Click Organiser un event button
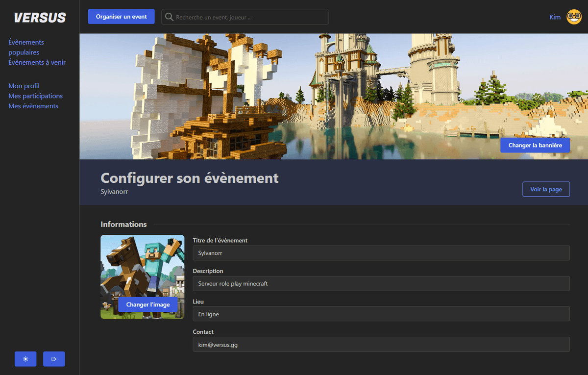The height and width of the screenshot is (375, 588). coord(121,17)
